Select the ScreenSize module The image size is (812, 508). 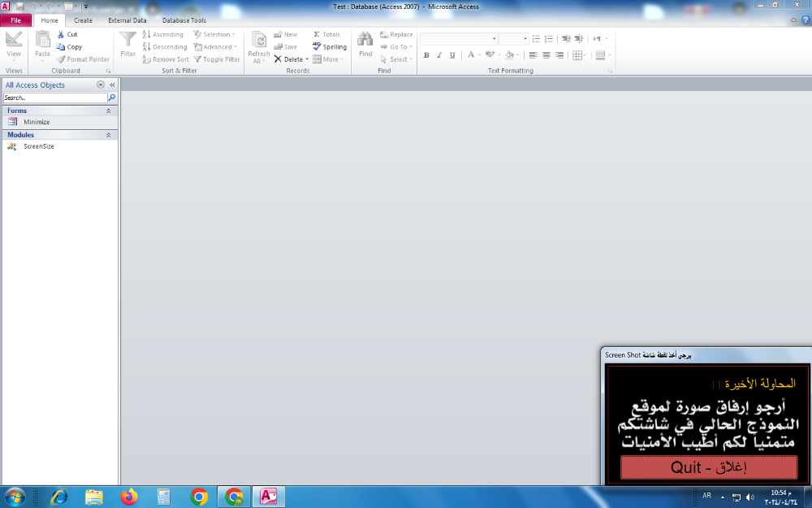click(39, 146)
